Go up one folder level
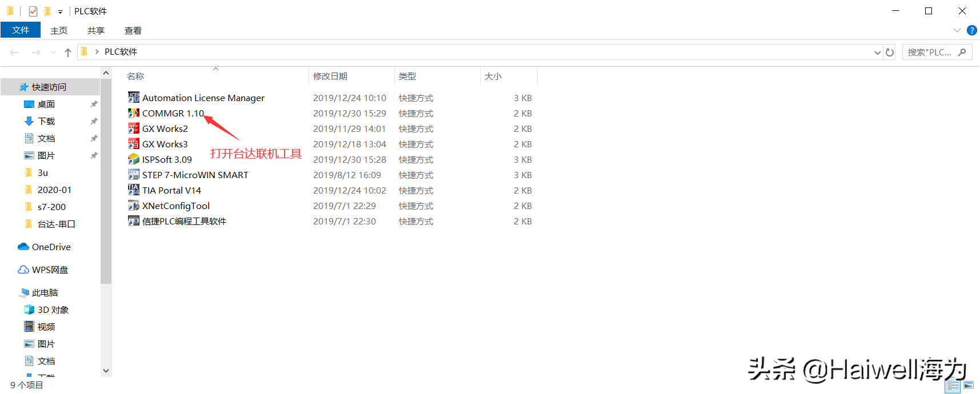 tap(68, 52)
